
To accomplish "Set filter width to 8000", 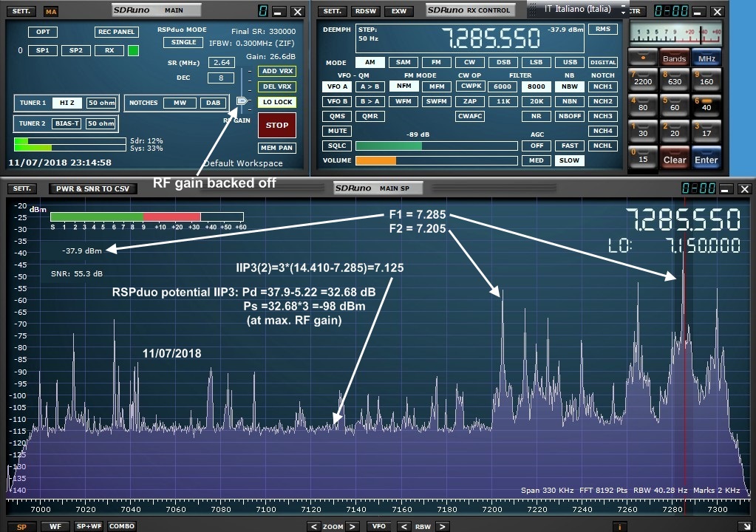I will tap(536, 86).
